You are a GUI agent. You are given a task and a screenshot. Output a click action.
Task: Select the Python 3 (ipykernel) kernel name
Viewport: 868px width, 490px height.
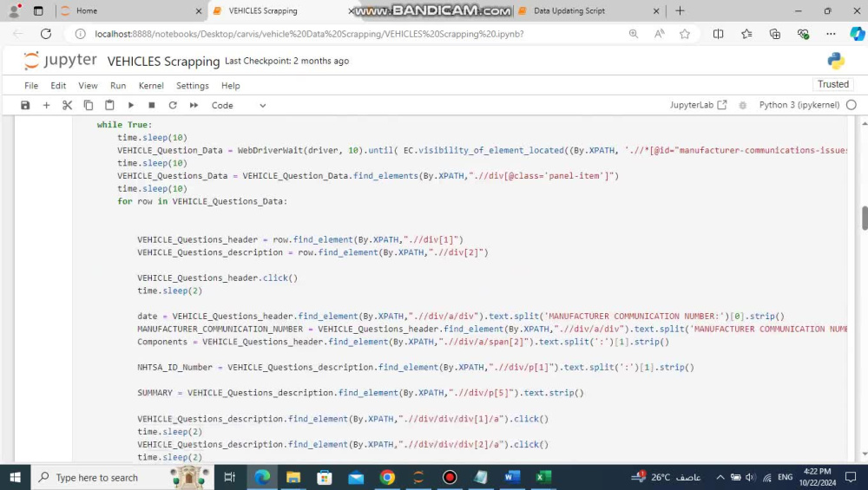799,105
